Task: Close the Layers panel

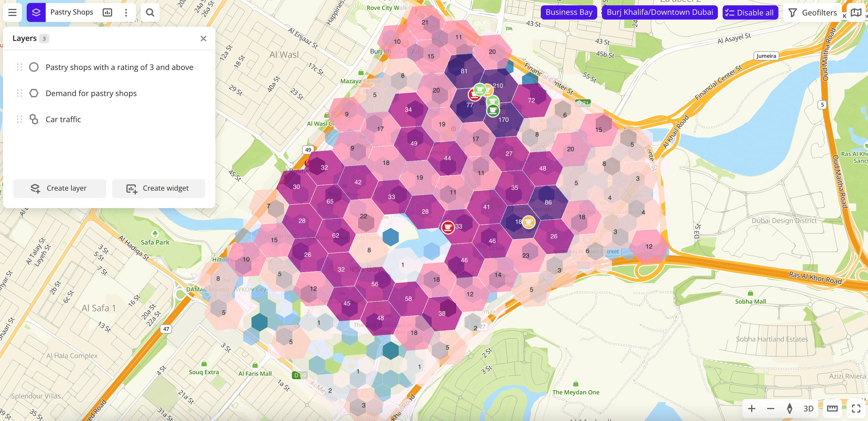Action: pyautogui.click(x=203, y=39)
